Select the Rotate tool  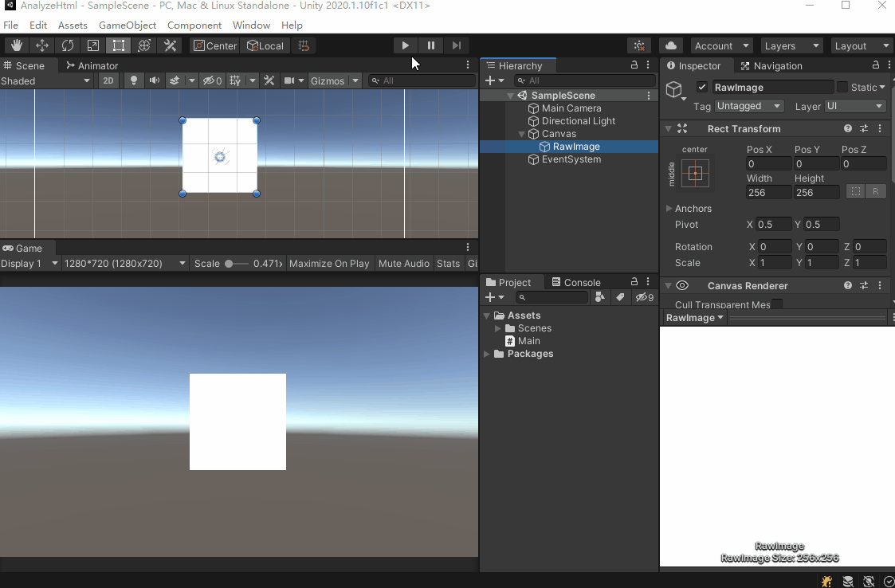click(68, 45)
